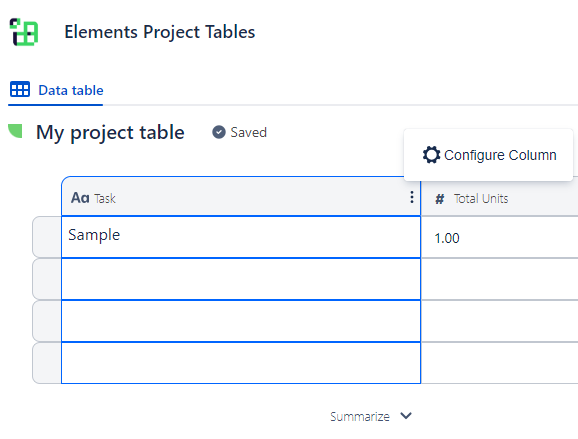Click the green leaf icon beside table title
Screen dimensions: 578x439
(15, 131)
